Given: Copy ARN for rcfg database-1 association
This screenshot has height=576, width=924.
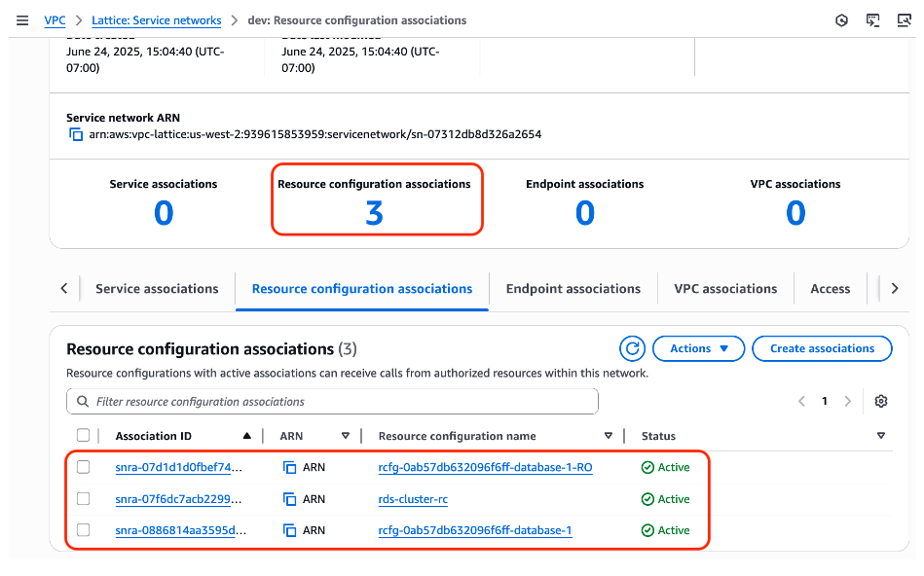Looking at the screenshot, I should (x=289, y=530).
